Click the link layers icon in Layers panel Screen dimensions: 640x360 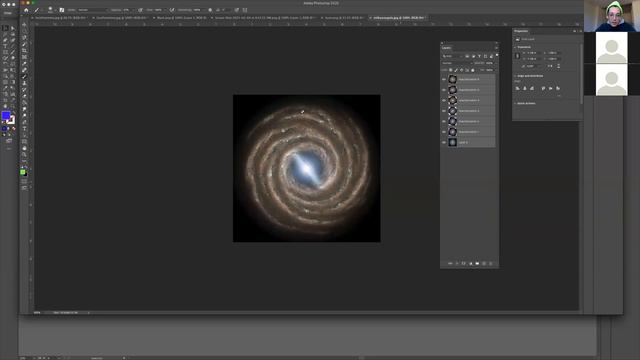click(450, 264)
